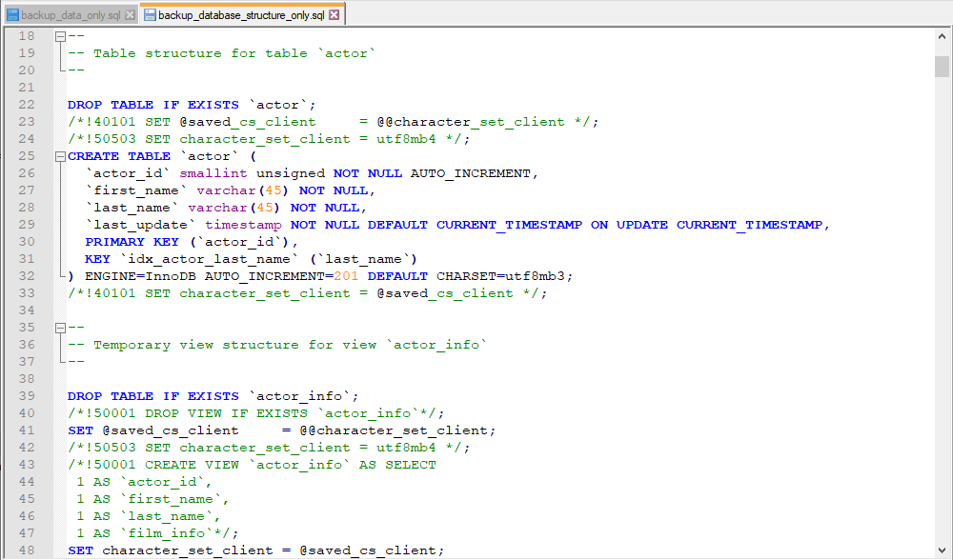Viewport: 953px width, 560px height.
Task: Click line number 22 in the margin
Action: coord(27,105)
